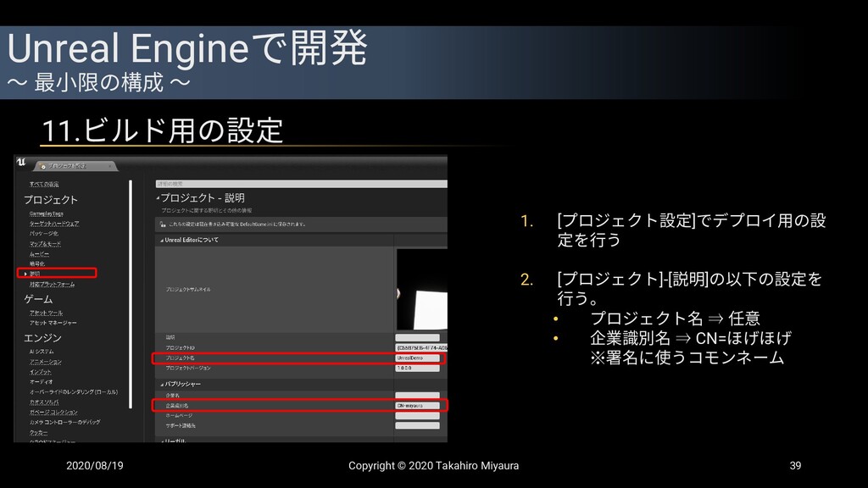Image resolution: width=868 pixels, height=488 pixels.
Task: Close the プロジェクト設定 tab
Action: click(109, 165)
